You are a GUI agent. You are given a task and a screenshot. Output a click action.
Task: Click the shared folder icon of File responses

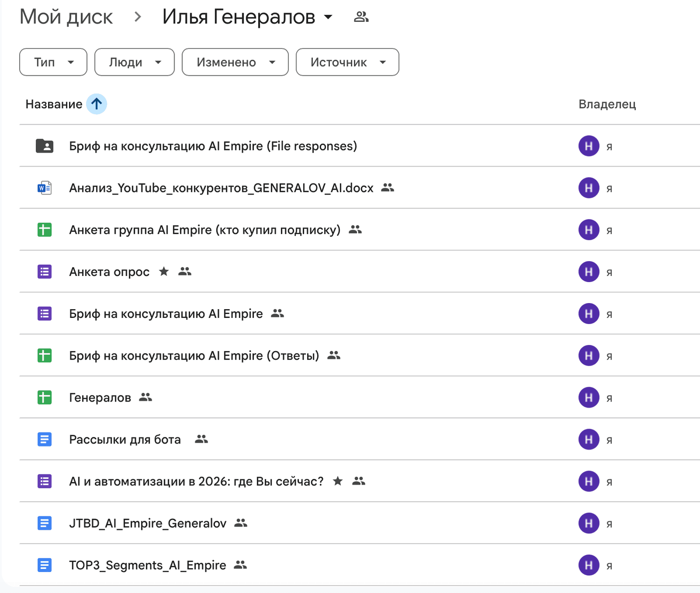point(45,146)
